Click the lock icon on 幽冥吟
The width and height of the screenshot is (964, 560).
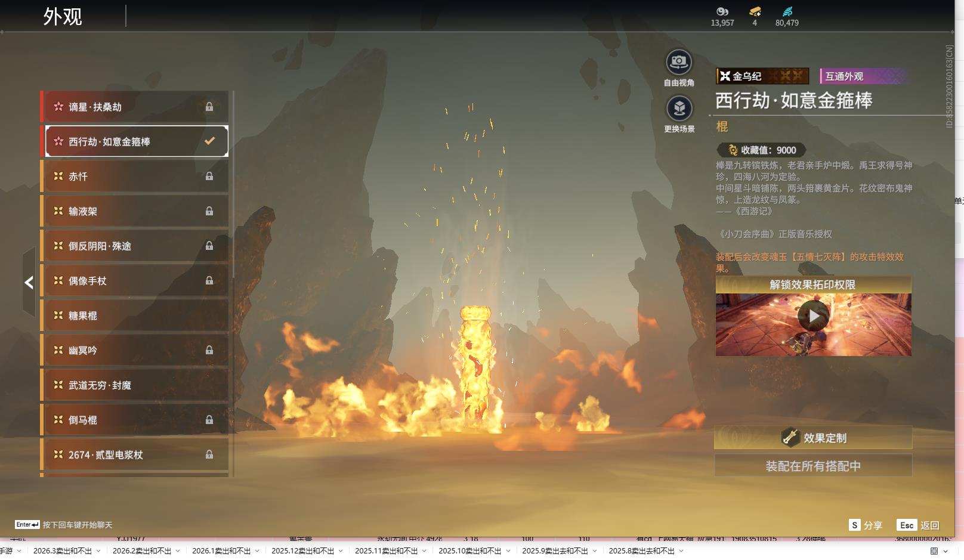coord(209,351)
